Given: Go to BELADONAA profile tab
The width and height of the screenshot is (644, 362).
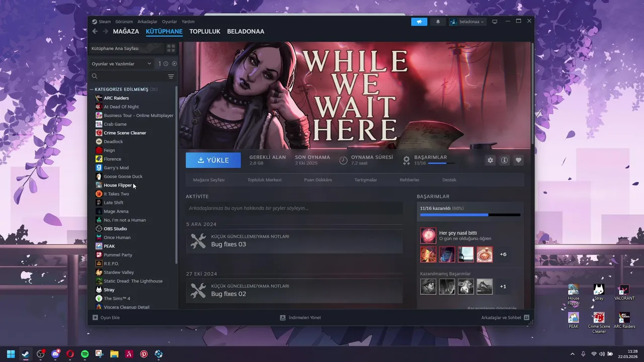Looking at the screenshot, I should tap(246, 31).
